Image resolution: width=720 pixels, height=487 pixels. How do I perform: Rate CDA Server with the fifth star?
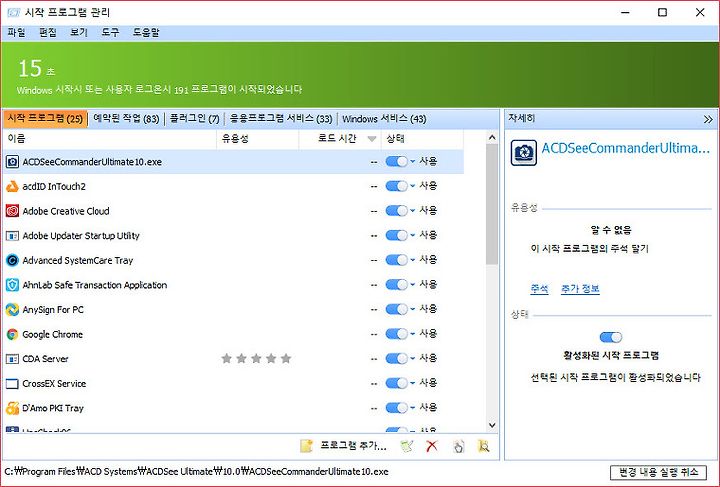(x=286, y=358)
